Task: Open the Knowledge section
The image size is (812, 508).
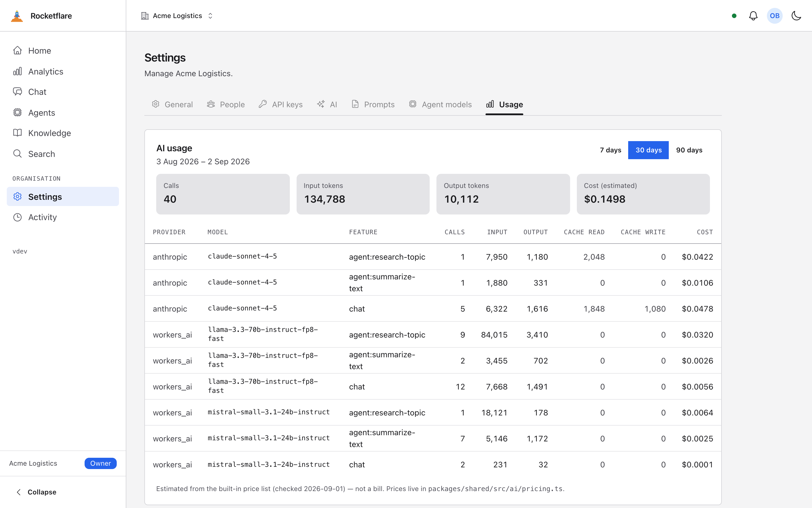Action: pos(63,133)
